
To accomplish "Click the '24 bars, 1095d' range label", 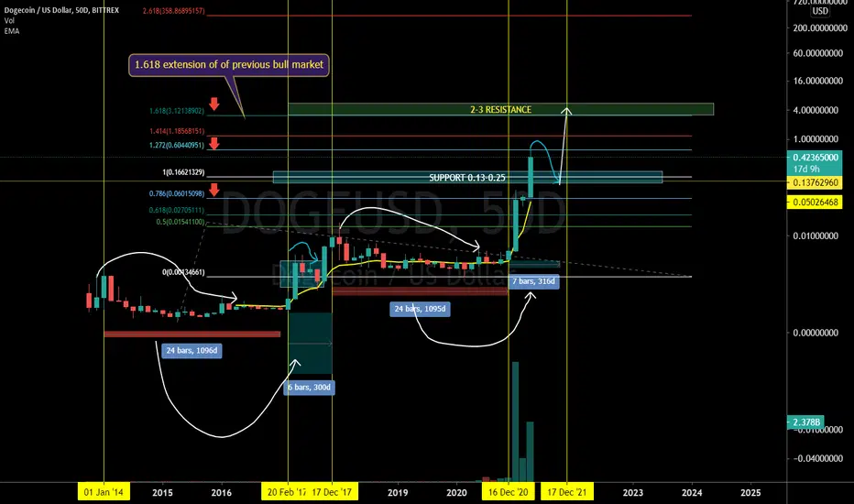I will (x=420, y=309).
